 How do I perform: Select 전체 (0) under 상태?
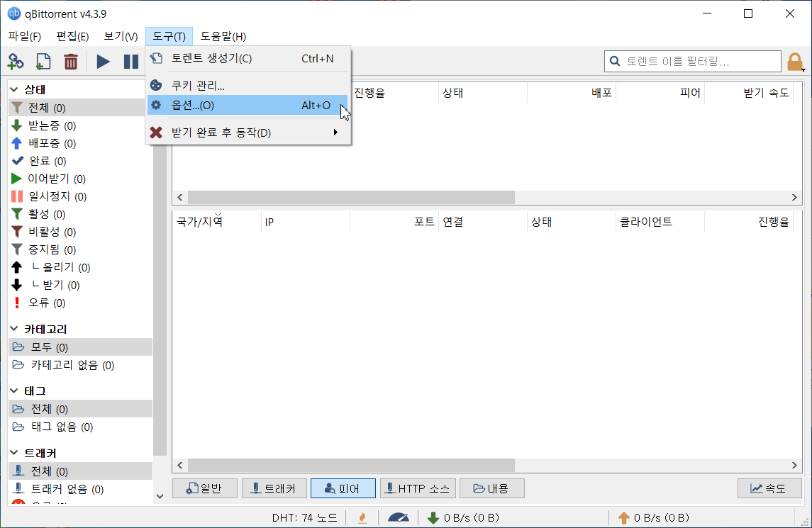tap(80, 108)
